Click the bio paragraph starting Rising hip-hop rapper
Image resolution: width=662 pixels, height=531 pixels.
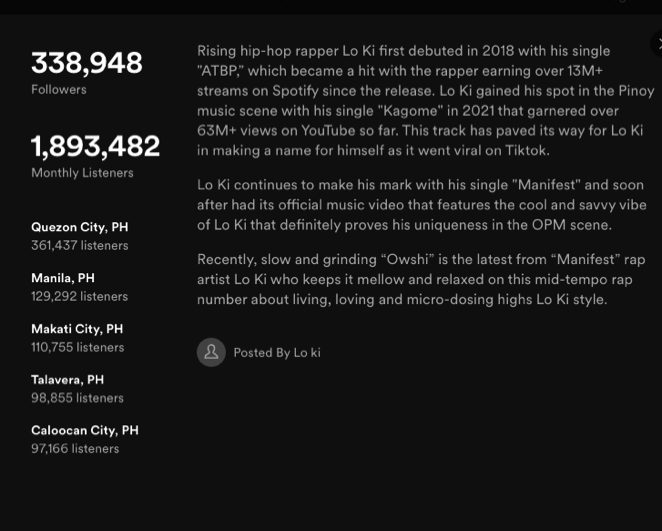pyautogui.click(x=426, y=100)
